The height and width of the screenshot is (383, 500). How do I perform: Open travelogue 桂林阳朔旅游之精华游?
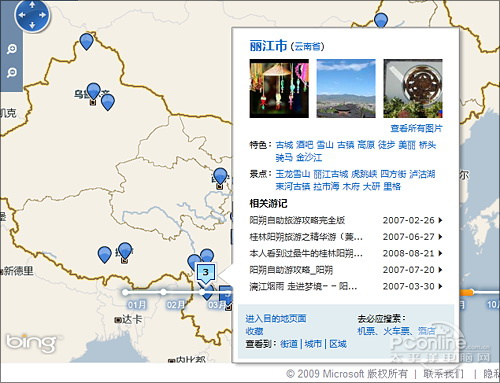(x=306, y=237)
